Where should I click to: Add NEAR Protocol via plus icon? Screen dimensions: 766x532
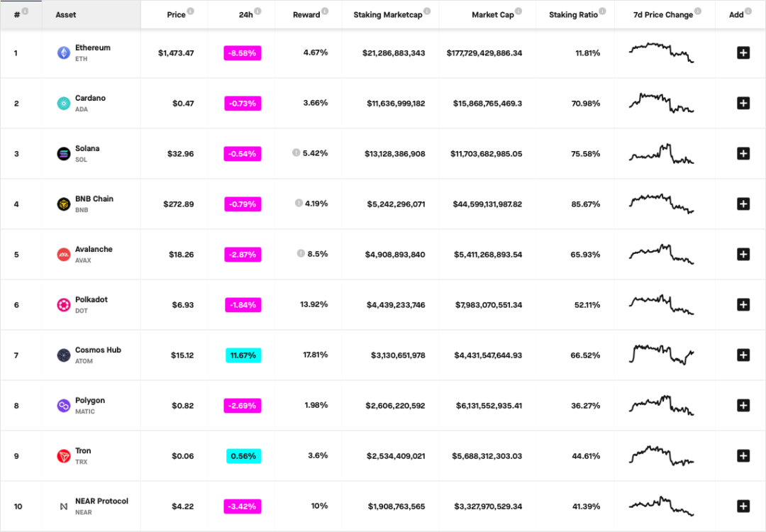coord(743,506)
